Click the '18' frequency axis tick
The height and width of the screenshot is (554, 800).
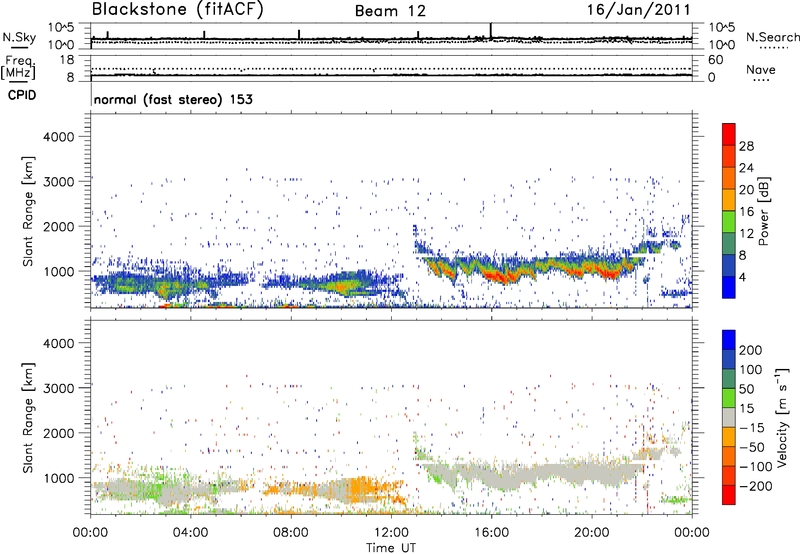[67, 60]
